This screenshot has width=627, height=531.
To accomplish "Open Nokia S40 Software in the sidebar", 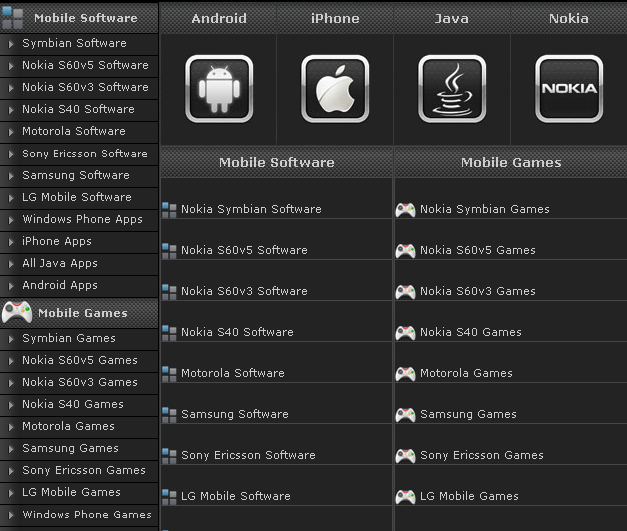I will pos(78,109).
